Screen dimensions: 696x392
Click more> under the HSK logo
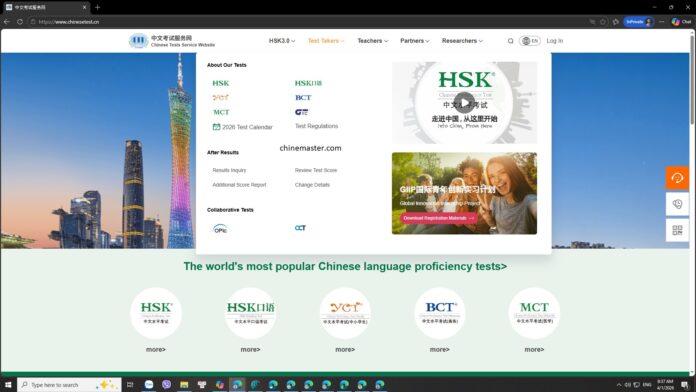(156, 350)
